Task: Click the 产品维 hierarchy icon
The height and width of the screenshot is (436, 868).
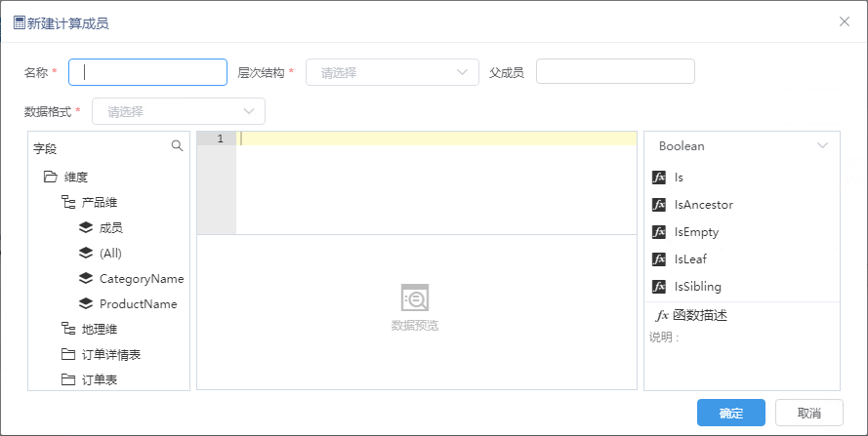Action: pyautogui.click(x=68, y=203)
